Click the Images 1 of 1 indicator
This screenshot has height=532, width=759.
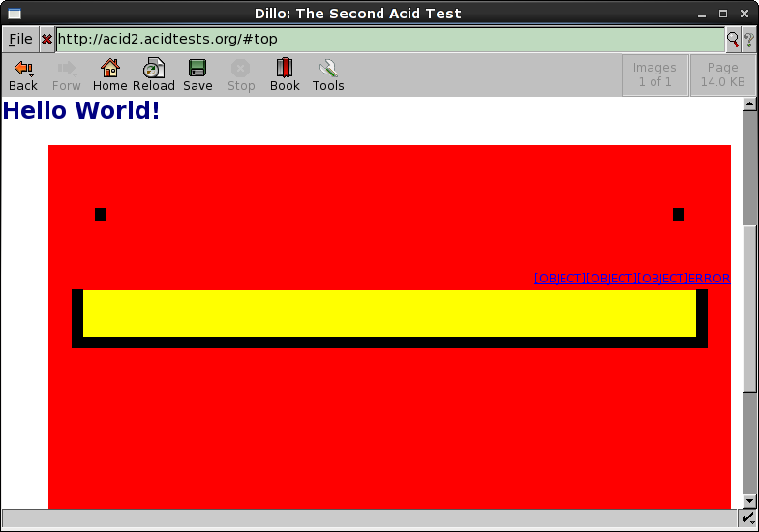[654, 74]
